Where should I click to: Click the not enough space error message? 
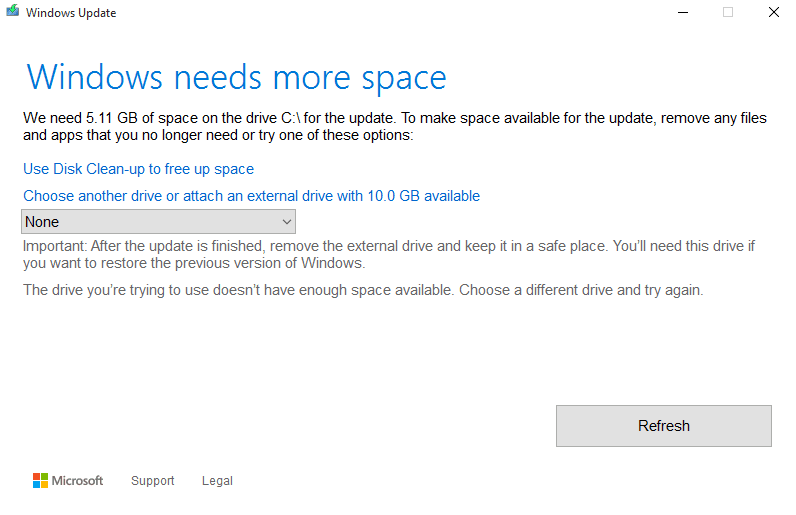click(x=363, y=290)
